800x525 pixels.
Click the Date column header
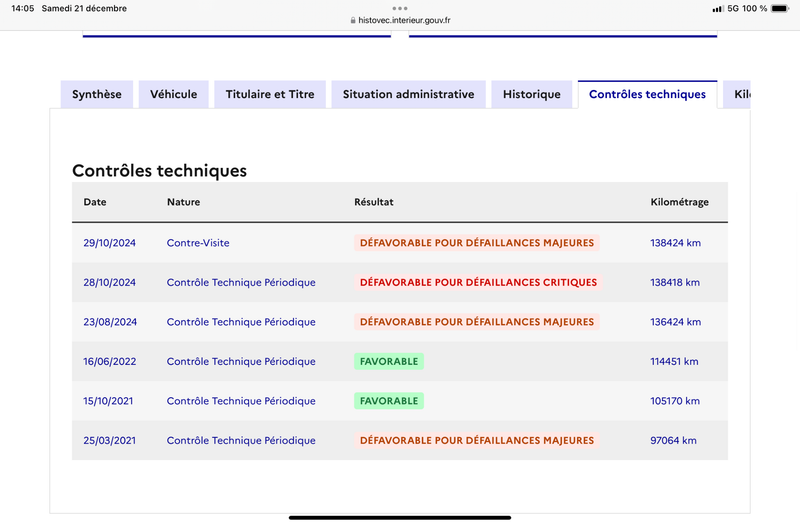point(95,202)
